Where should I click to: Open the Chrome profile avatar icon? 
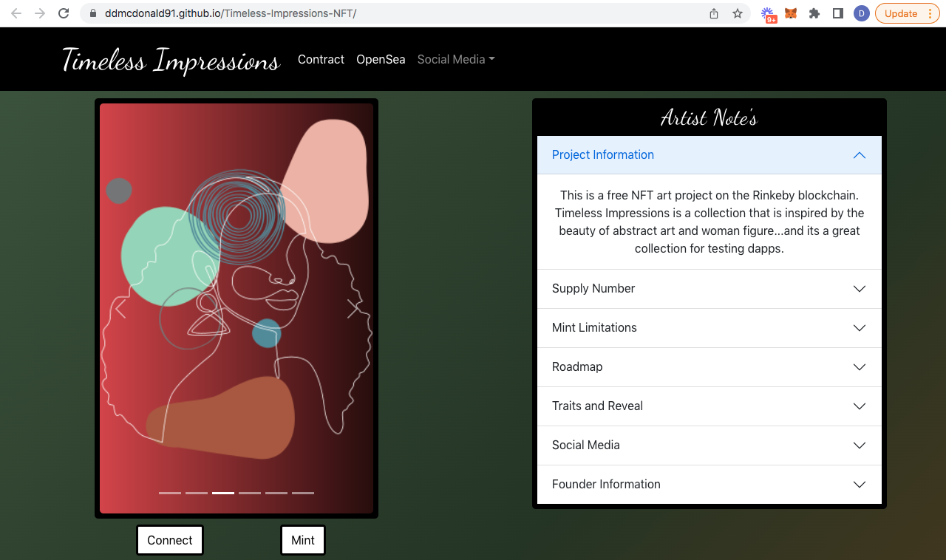[x=861, y=13]
